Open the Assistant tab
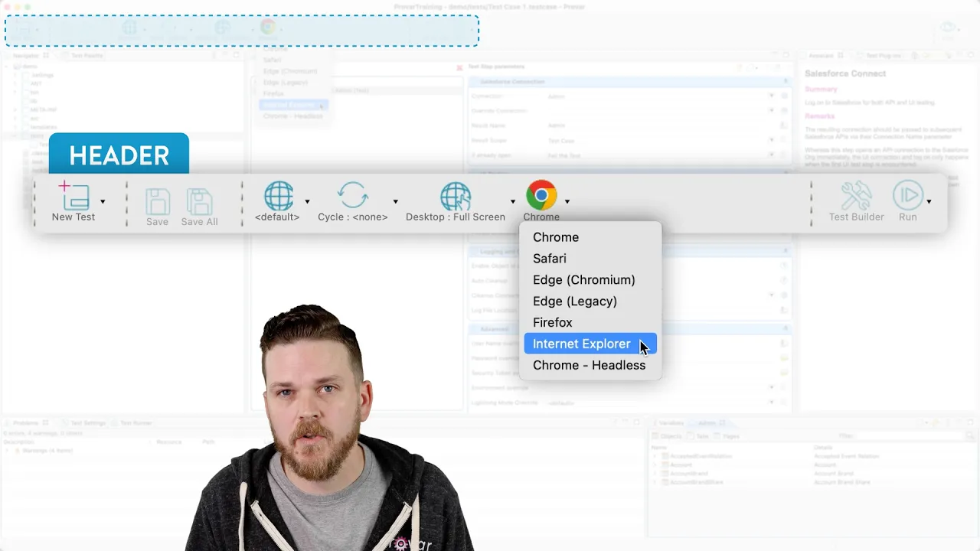The image size is (980, 551). pos(822,56)
